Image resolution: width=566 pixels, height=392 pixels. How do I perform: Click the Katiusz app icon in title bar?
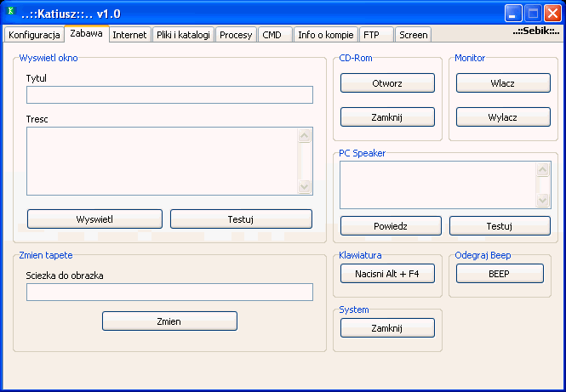pyautogui.click(x=11, y=12)
